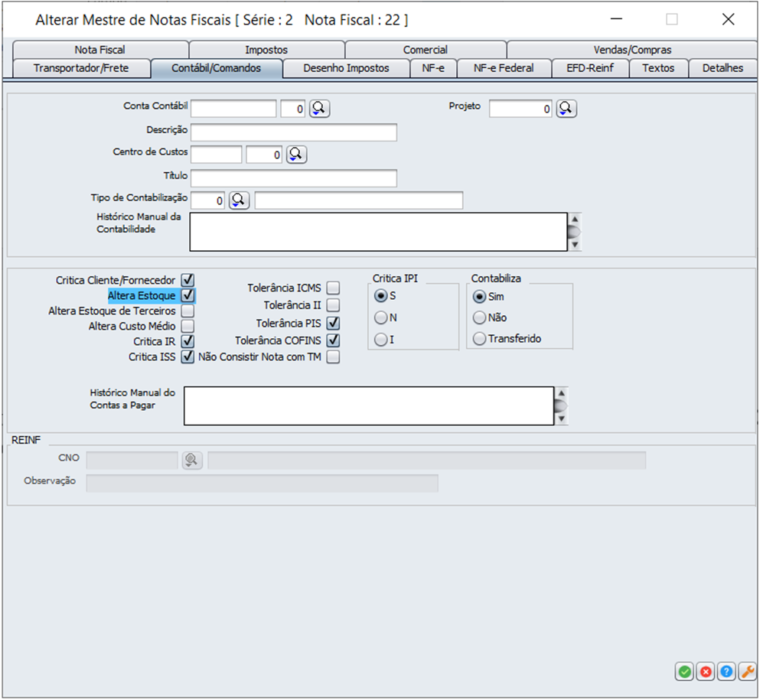Open the NF-e Federal tab
Viewport: 760px width, 700px height.
[x=504, y=68]
